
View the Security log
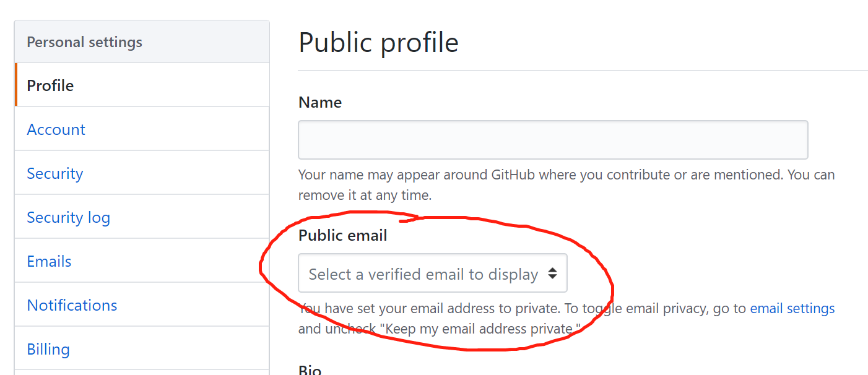click(x=68, y=217)
